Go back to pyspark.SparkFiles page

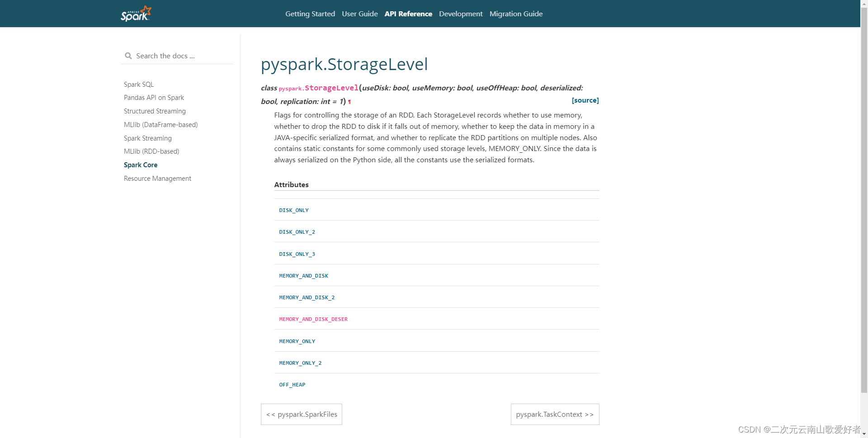pyautogui.click(x=301, y=414)
